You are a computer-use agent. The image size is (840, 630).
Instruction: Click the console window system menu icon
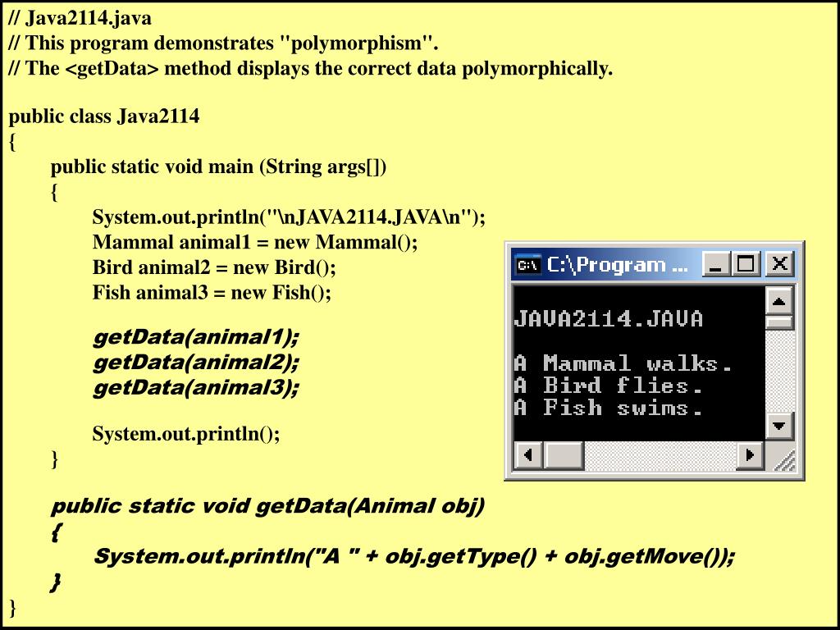528,265
